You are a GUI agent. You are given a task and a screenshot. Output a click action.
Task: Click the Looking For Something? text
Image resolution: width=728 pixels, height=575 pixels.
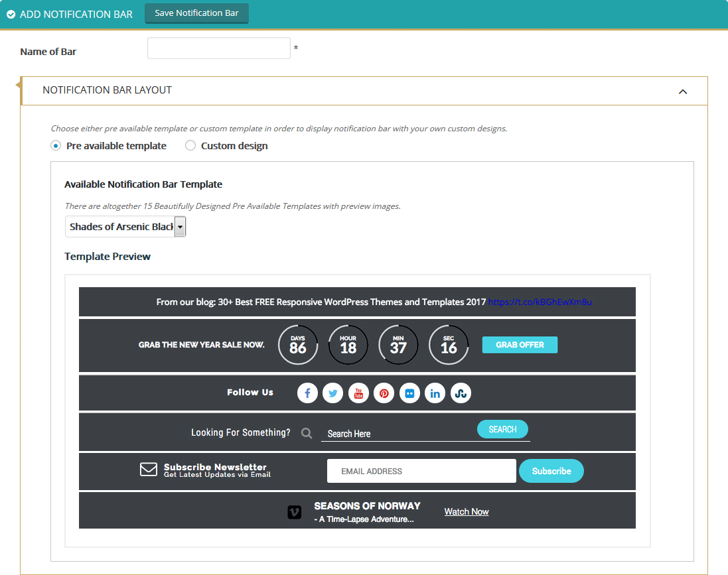coord(240,432)
